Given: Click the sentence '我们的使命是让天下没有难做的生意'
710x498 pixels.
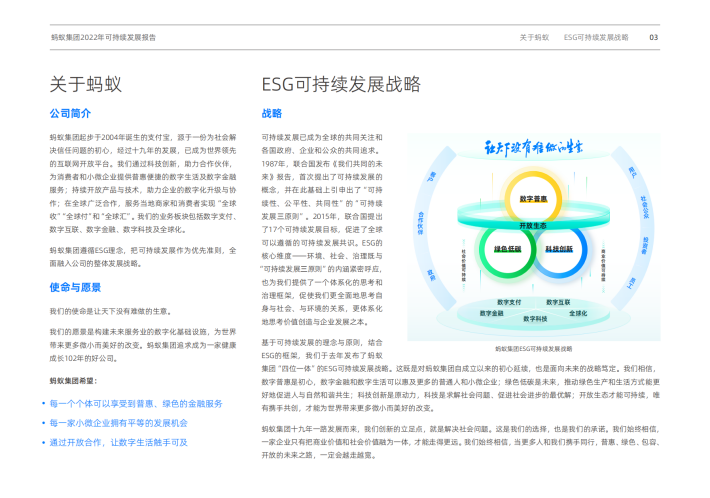Looking at the screenshot, I should (x=110, y=311).
